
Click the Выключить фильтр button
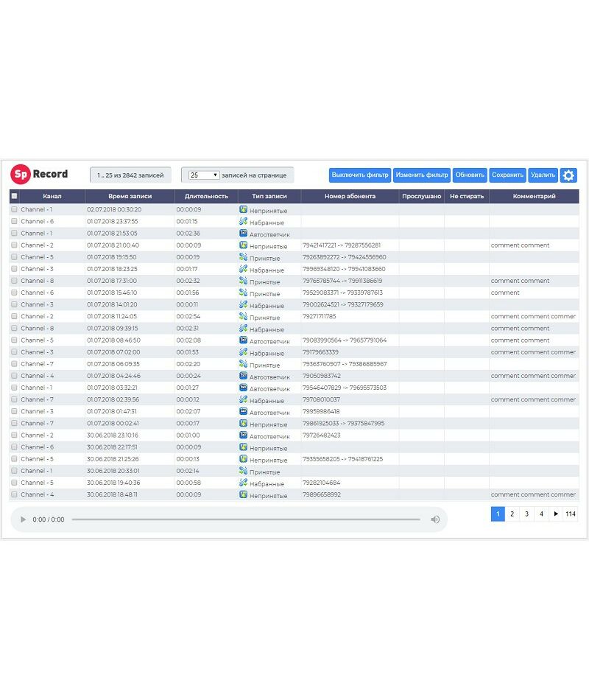point(360,175)
